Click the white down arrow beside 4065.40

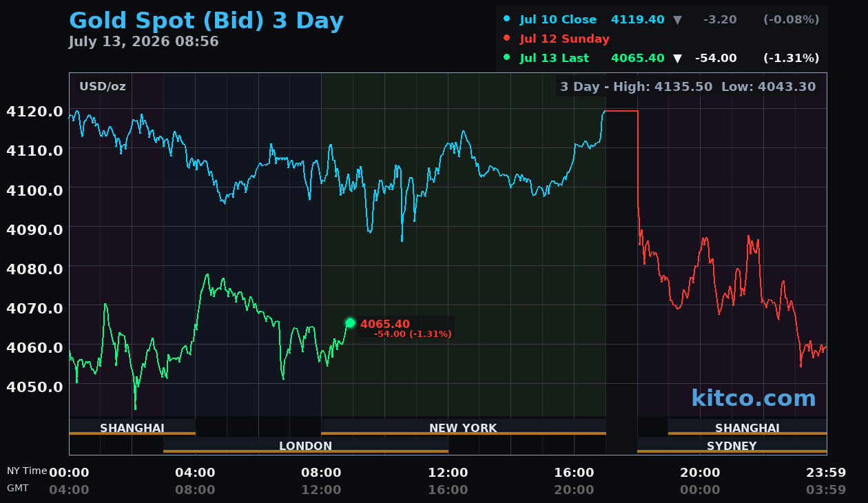pos(677,59)
